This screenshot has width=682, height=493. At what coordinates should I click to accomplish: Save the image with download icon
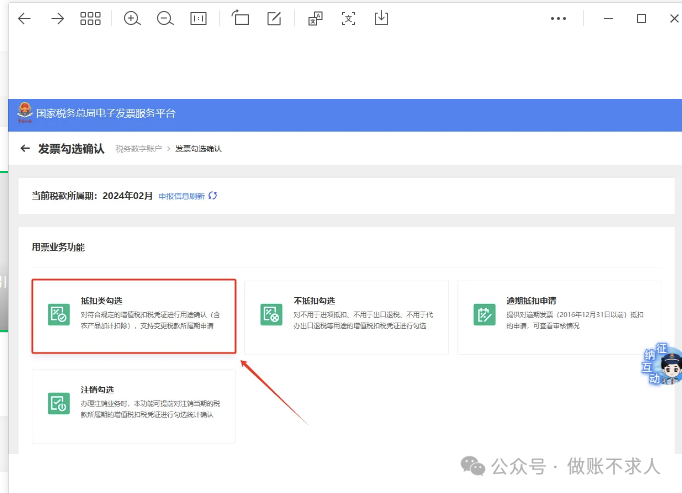coord(381,18)
